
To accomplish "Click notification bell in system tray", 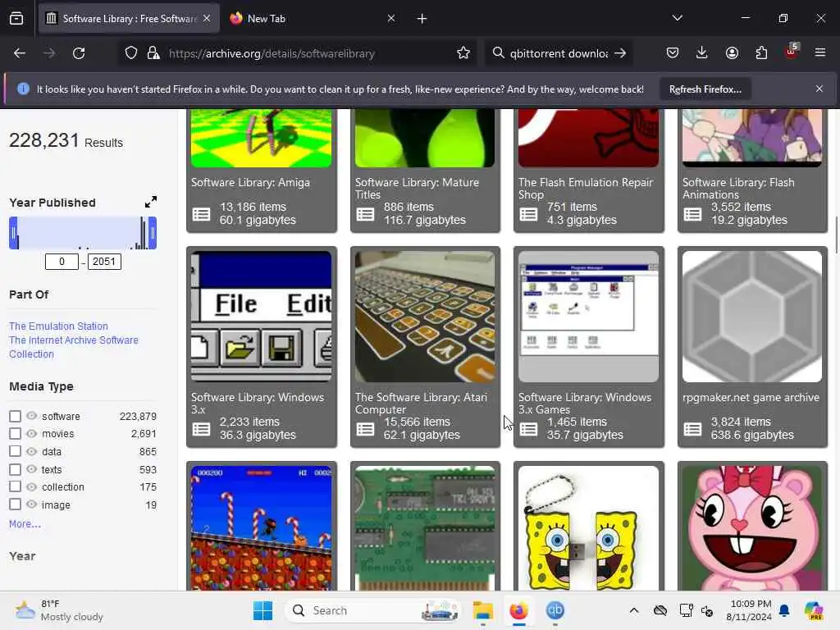I will click(x=784, y=610).
